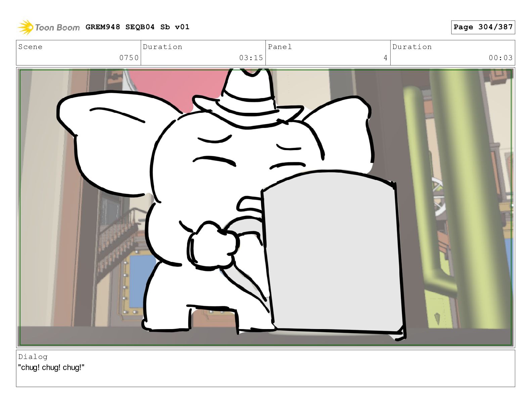This screenshot has width=532, height=411.
Task: Select the scene duration value '03:15'
Action: [251, 58]
